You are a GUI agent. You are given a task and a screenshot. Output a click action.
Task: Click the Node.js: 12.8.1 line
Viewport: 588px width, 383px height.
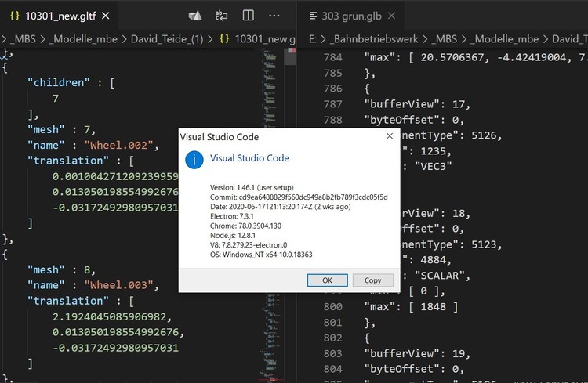point(233,235)
